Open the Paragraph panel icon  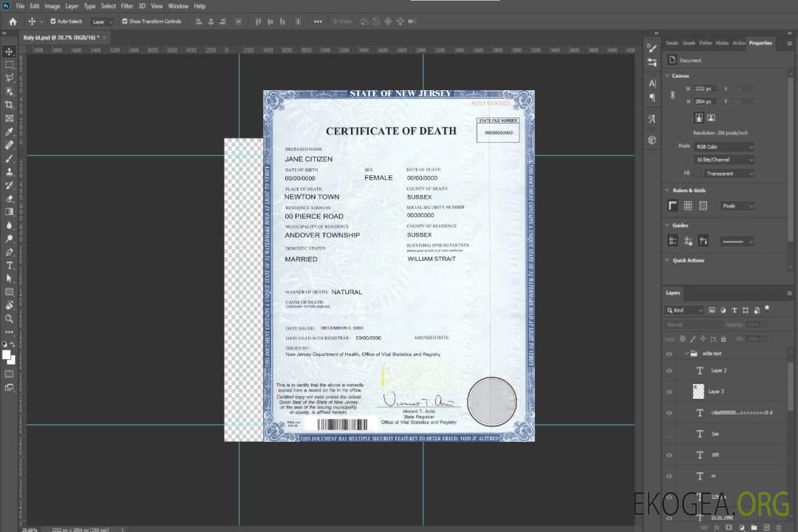(x=652, y=98)
